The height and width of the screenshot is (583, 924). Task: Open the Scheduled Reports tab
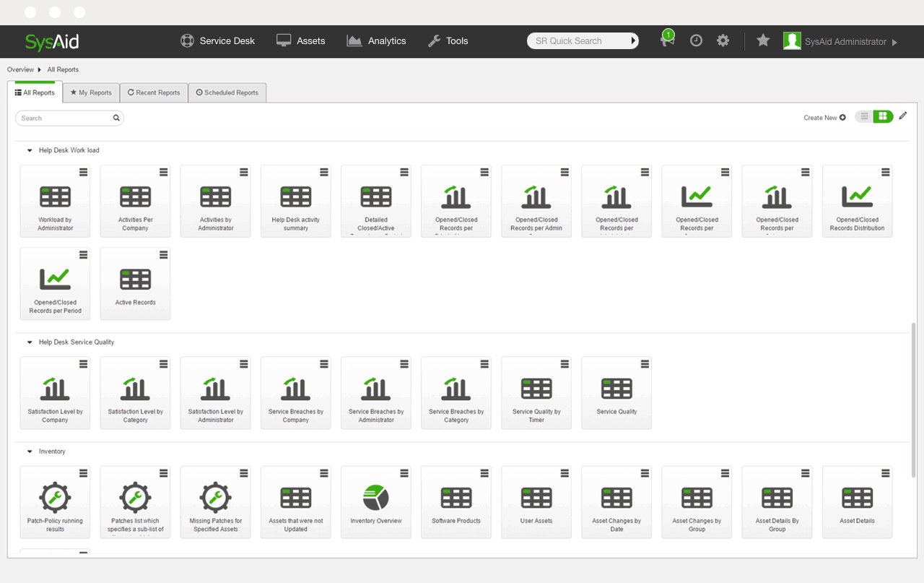pyautogui.click(x=227, y=92)
